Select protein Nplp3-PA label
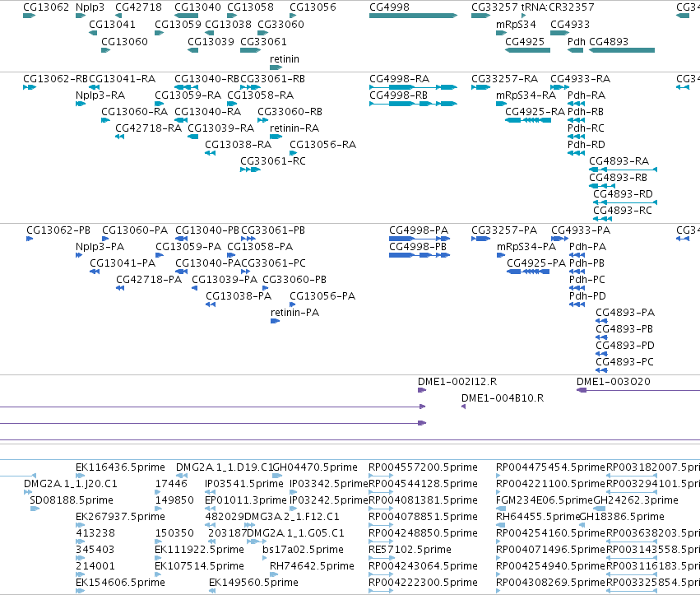 click(100, 247)
